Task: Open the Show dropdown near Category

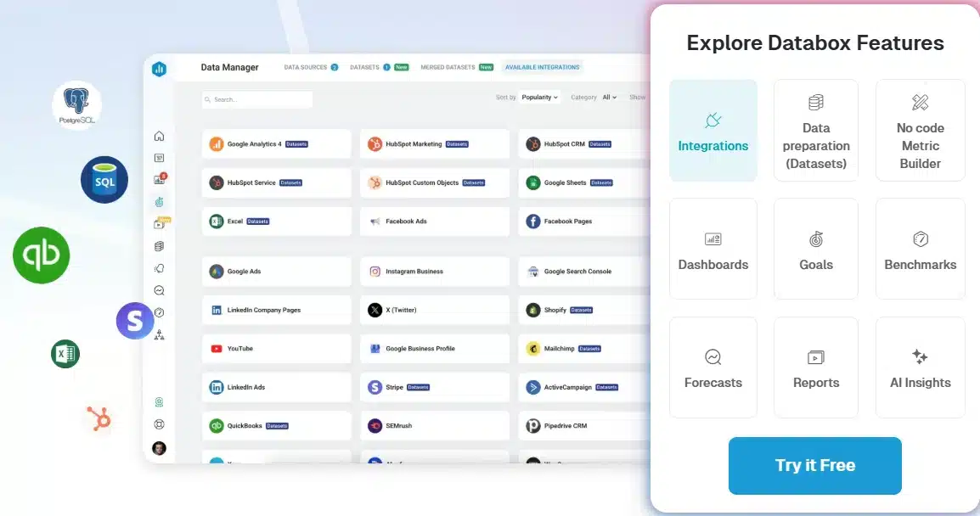Action: point(638,97)
